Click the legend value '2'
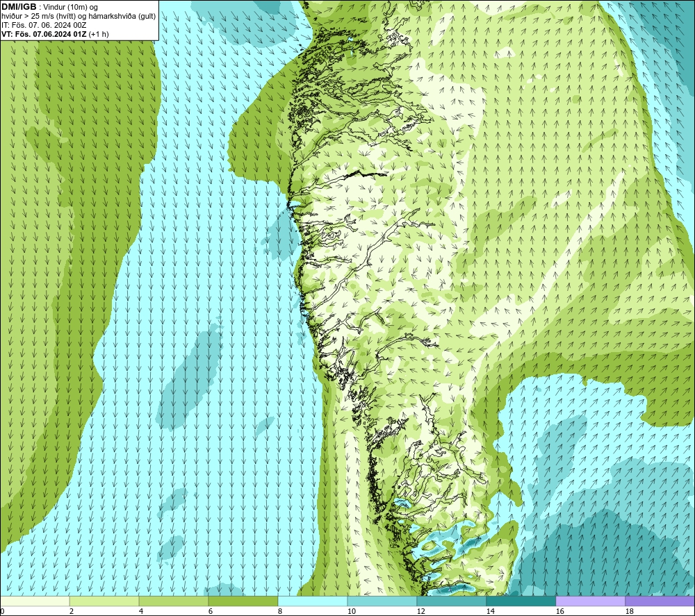The width and height of the screenshot is (695, 616). pos(72,611)
